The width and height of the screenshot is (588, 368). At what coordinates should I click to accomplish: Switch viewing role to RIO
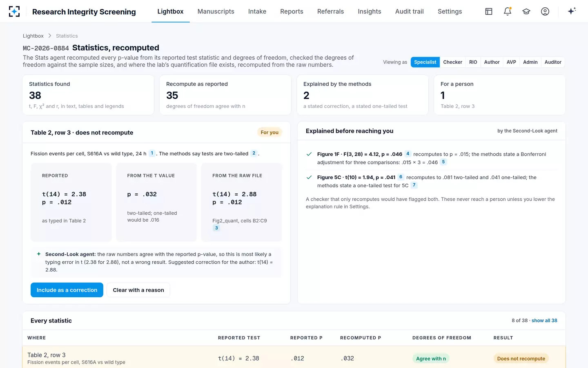[473, 62]
